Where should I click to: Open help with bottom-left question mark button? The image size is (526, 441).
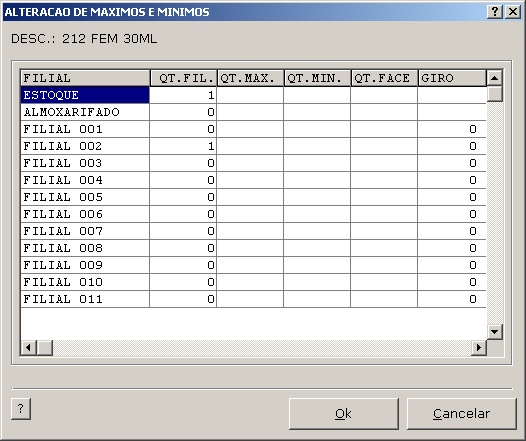pos(21,409)
